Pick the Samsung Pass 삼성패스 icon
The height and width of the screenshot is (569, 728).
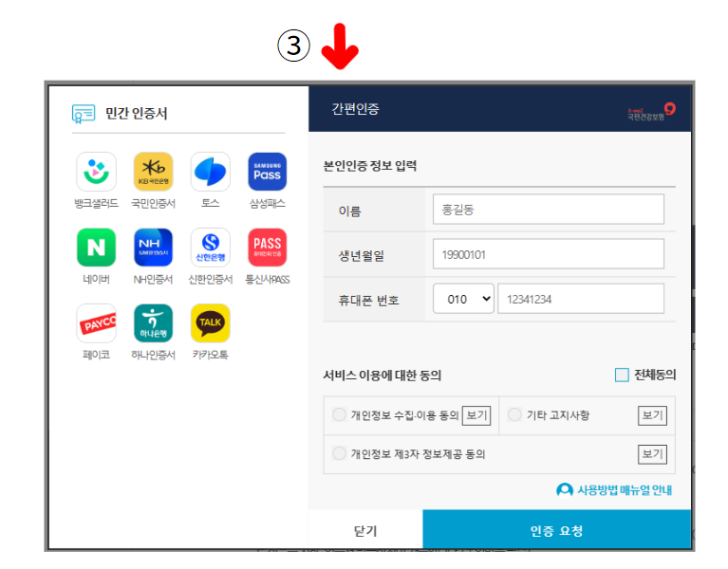(268, 172)
